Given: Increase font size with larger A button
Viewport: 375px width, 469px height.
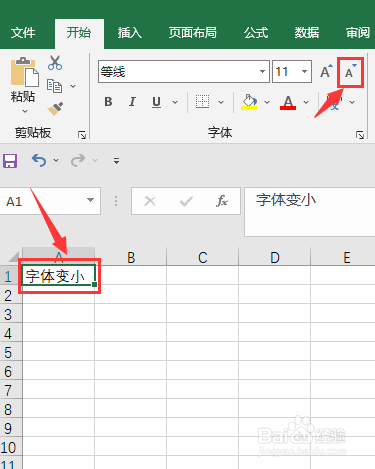Looking at the screenshot, I should 326,71.
